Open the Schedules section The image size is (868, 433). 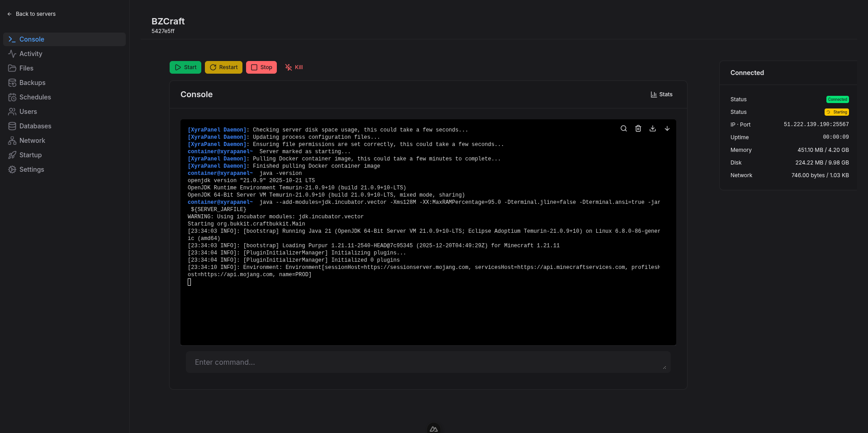12,97
